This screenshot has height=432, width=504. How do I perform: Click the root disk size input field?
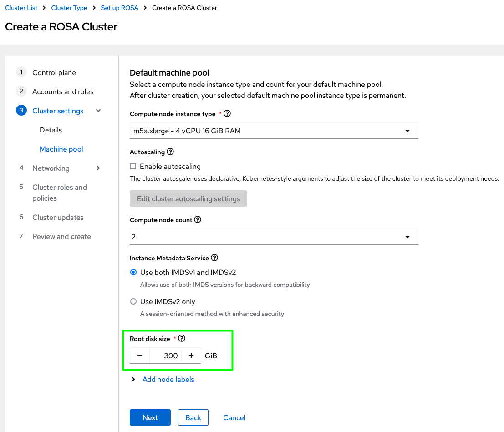click(166, 356)
